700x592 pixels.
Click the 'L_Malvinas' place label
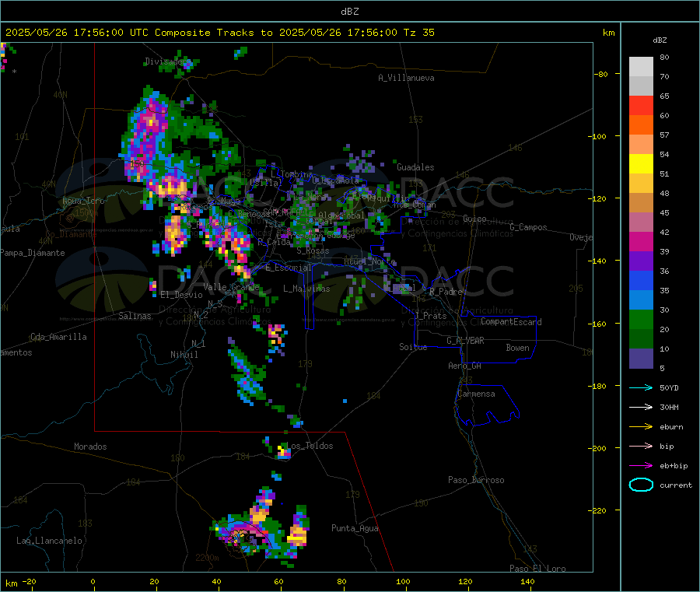[x=306, y=289]
